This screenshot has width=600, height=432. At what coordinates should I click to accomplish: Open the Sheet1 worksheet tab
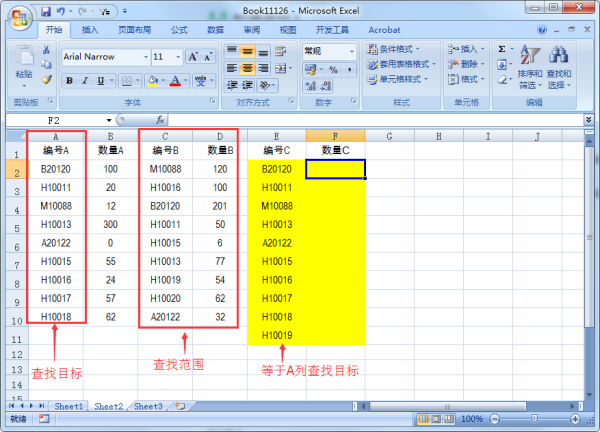69,406
